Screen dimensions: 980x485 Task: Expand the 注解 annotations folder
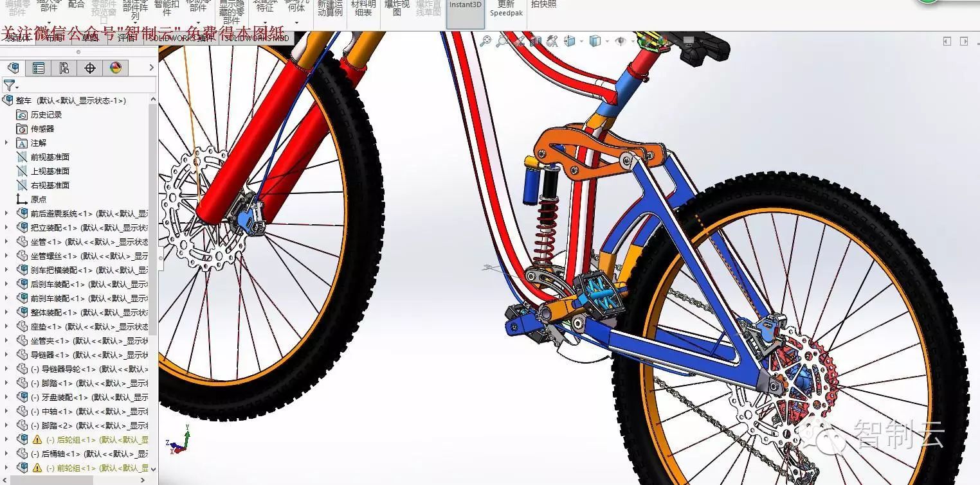coord(6,143)
